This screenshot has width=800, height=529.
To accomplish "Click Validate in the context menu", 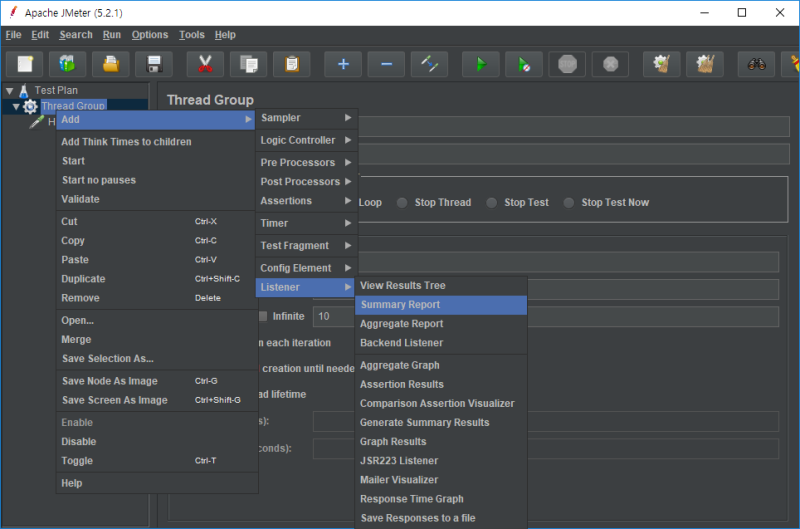I will point(156,199).
